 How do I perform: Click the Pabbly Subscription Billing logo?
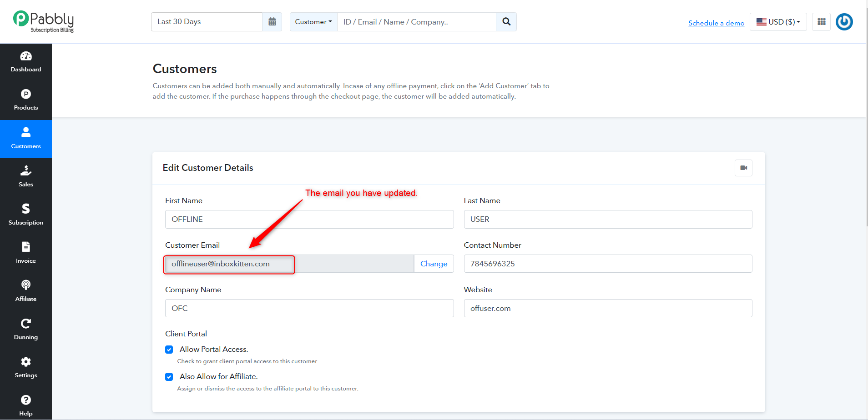point(44,21)
